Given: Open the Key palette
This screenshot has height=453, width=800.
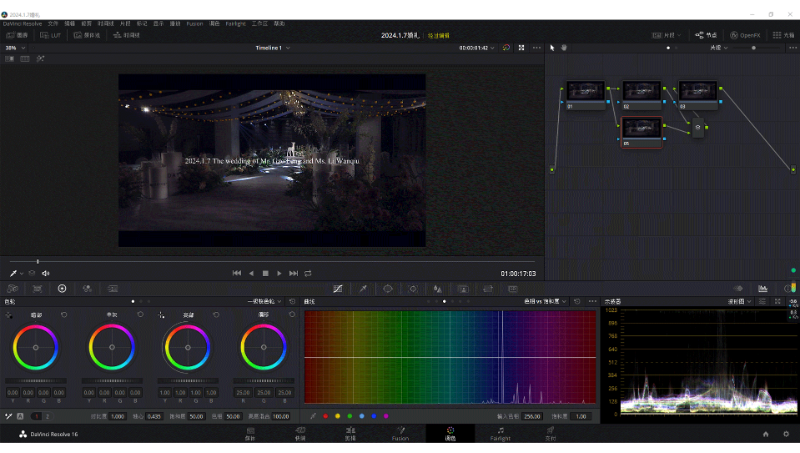Looking at the screenshot, I should click(463, 289).
